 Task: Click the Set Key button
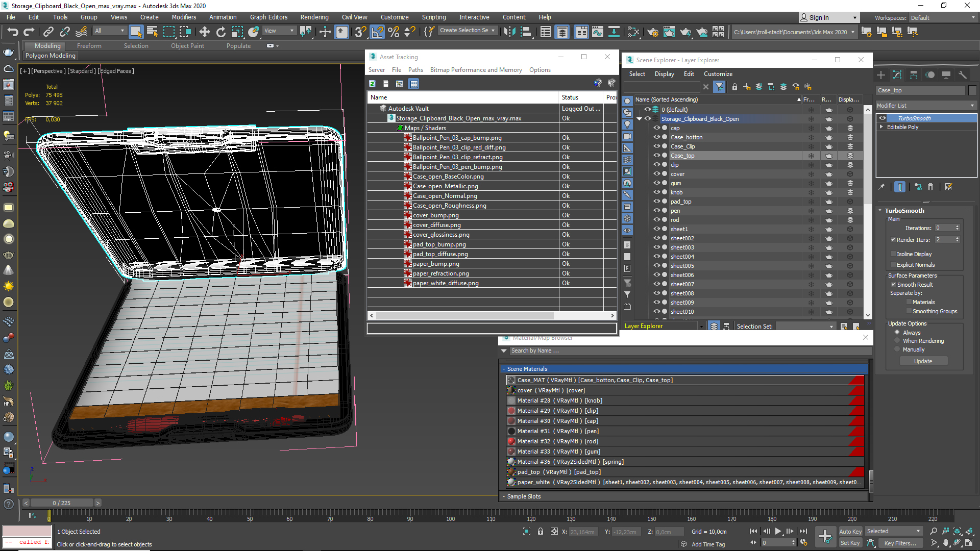(x=850, y=543)
